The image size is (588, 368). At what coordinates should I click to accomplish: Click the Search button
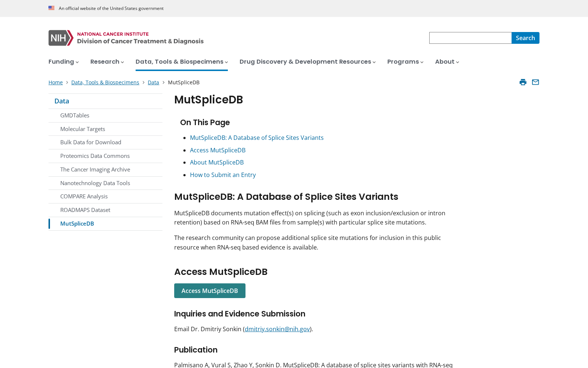[x=526, y=38]
